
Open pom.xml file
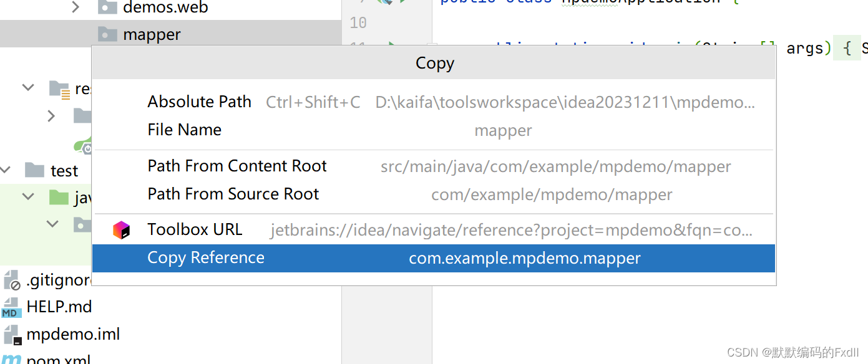pyautogui.click(x=59, y=360)
